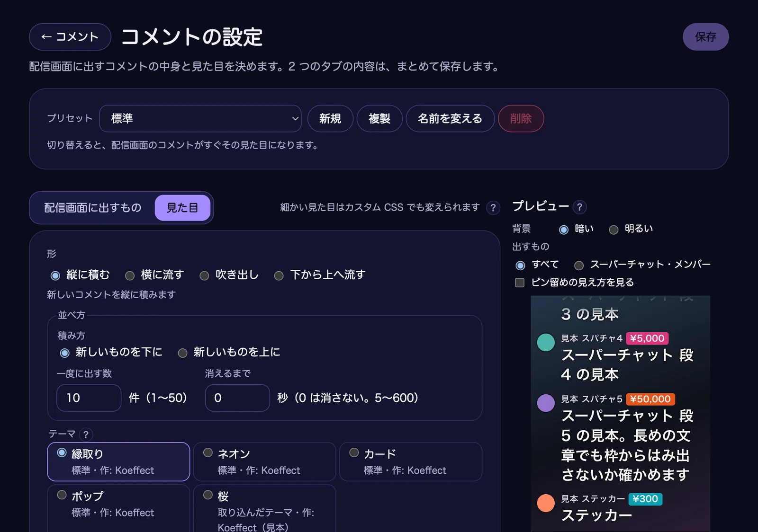This screenshot has height=532, width=758.
Task: Click the orange avatar of 見本 ステッカー
Action: [x=546, y=503]
